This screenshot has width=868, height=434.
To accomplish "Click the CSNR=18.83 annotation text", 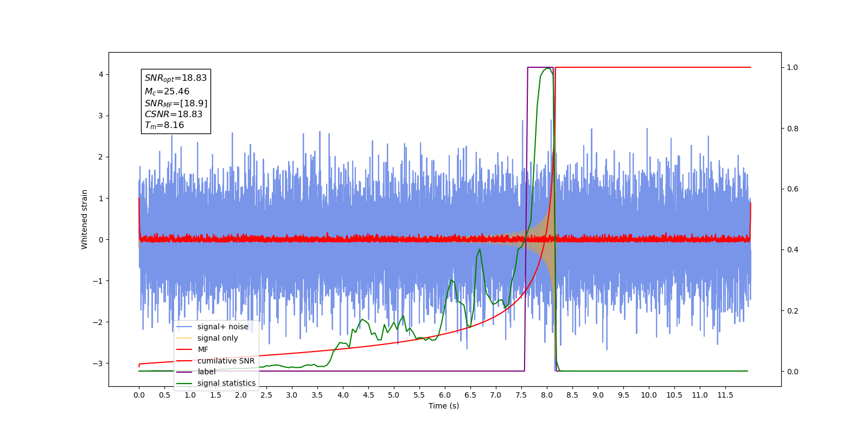I will (x=174, y=114).
